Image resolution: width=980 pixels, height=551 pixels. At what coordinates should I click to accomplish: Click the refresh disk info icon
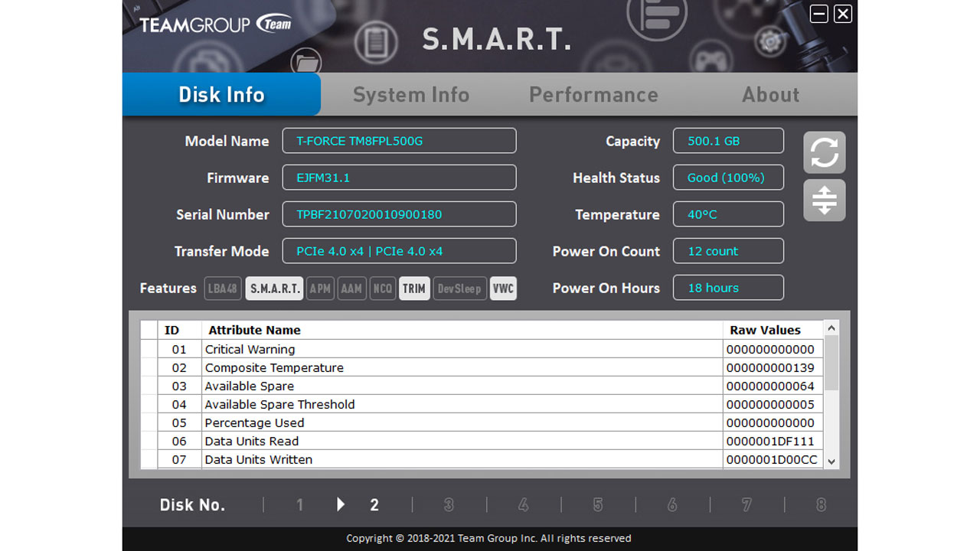point(825,152)
